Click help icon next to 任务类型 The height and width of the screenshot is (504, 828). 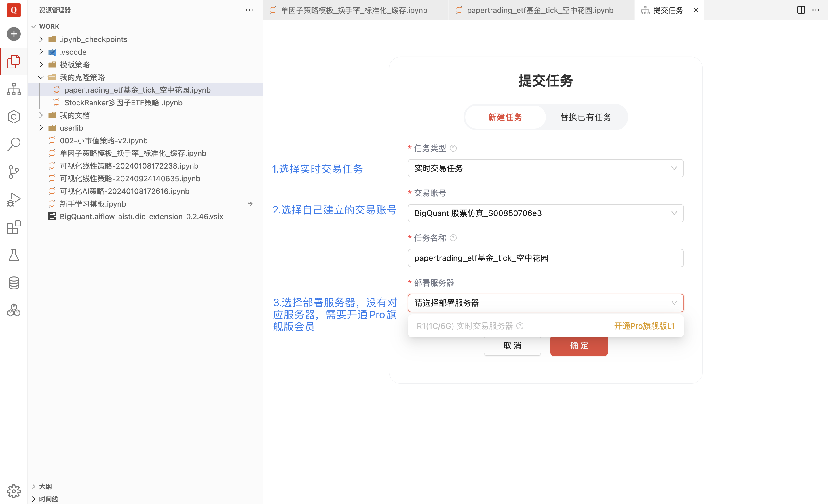(453, 148)
